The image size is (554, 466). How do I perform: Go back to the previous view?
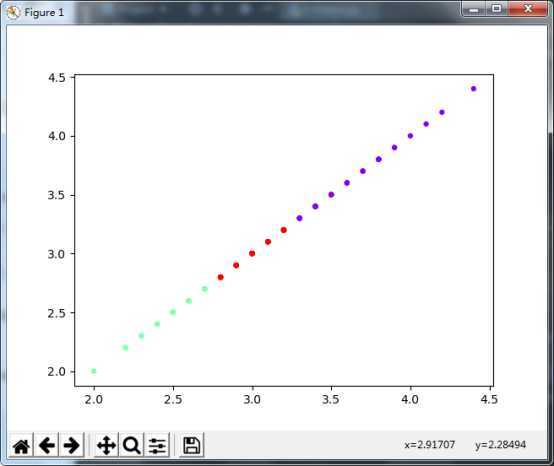[x=47, y=445]
